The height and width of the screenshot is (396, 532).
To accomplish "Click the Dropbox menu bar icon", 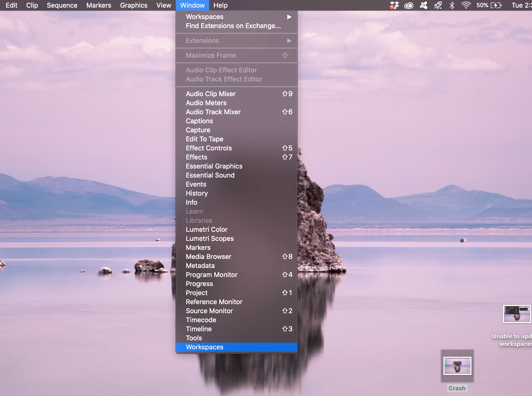I will tap(394, 5).
